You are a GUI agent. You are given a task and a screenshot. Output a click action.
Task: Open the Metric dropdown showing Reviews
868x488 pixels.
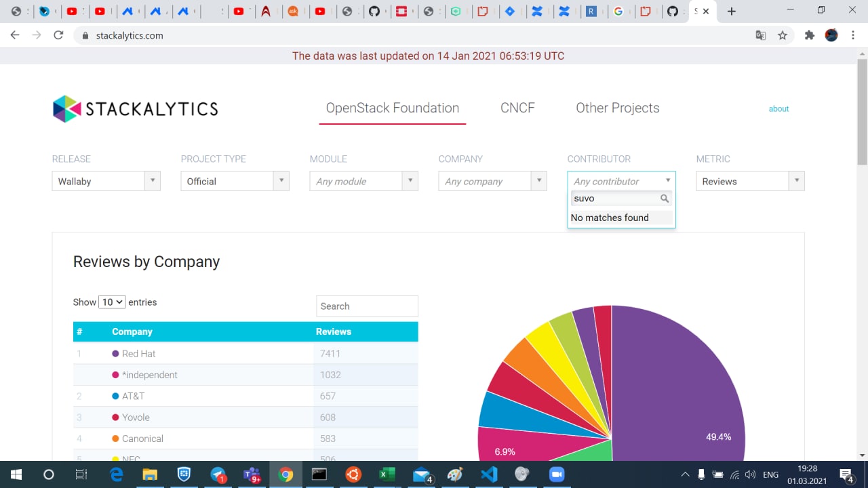pos(750,181)
